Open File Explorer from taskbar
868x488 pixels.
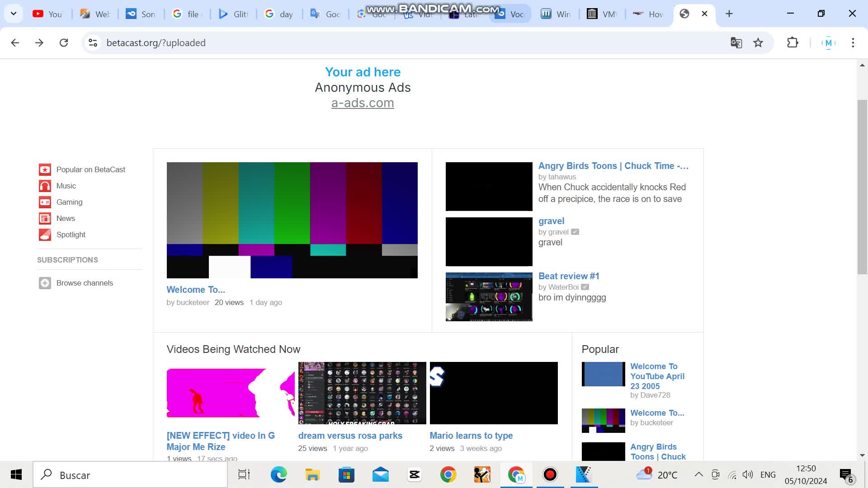pos(312,474)
